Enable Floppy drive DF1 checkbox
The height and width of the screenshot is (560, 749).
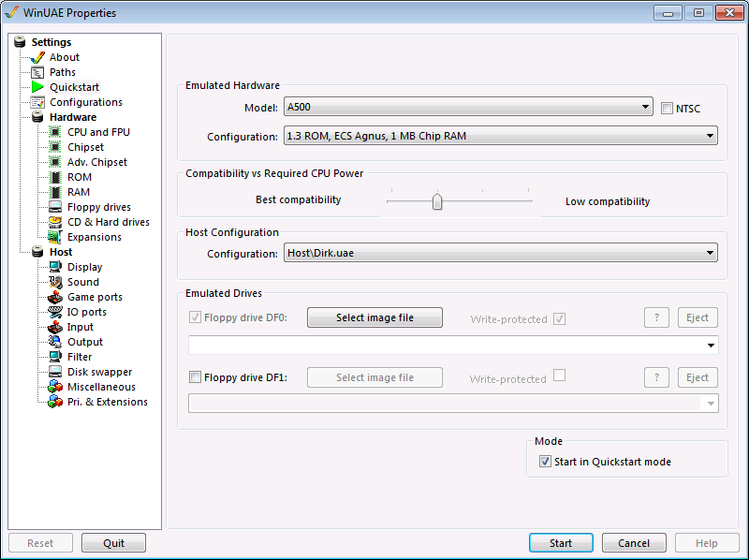196,378
